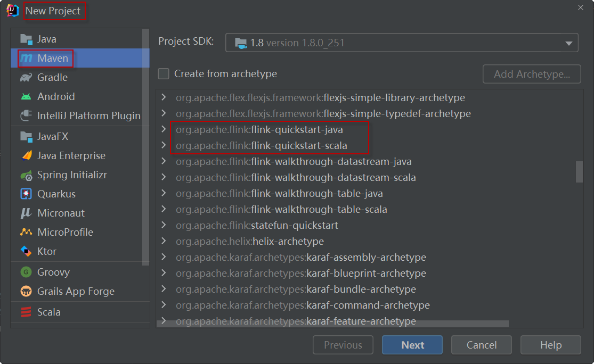The width and height of the screenshot is (594, 364).
Task: Choose Java Enterprise project type
Action: click(71, 156)
